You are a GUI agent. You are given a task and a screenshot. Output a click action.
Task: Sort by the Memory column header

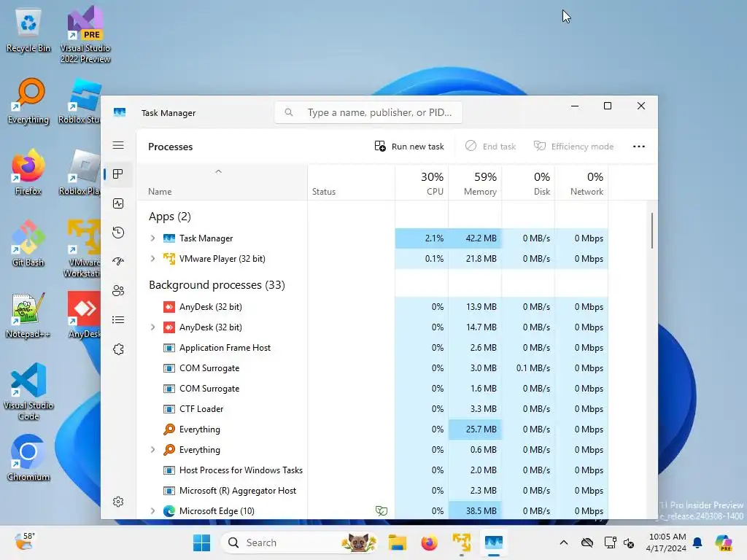[x=475, y=182]
